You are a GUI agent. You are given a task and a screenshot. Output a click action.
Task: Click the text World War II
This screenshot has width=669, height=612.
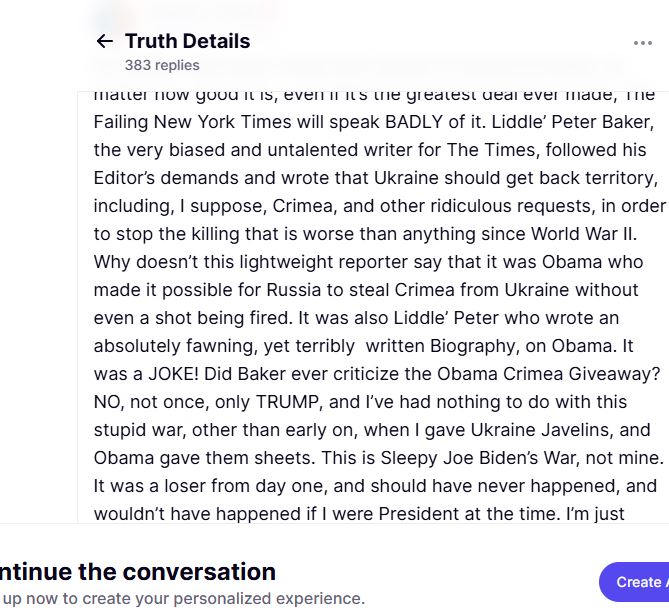point(584,234)
